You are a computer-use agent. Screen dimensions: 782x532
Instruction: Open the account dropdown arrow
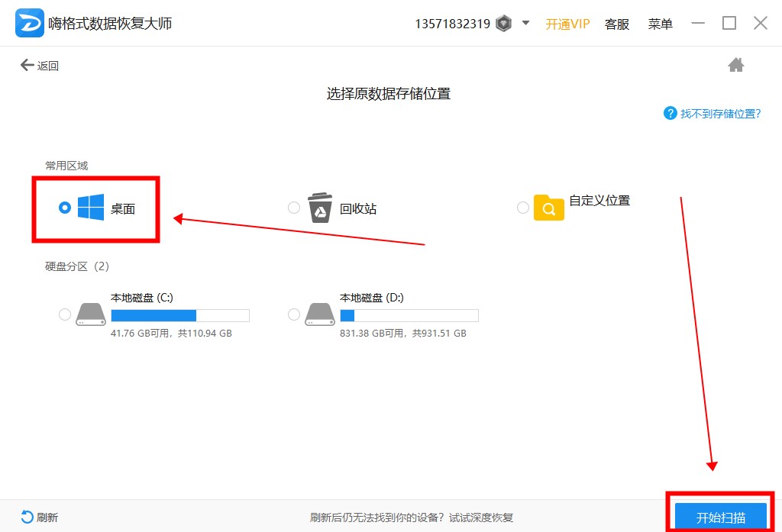point(525,23)
